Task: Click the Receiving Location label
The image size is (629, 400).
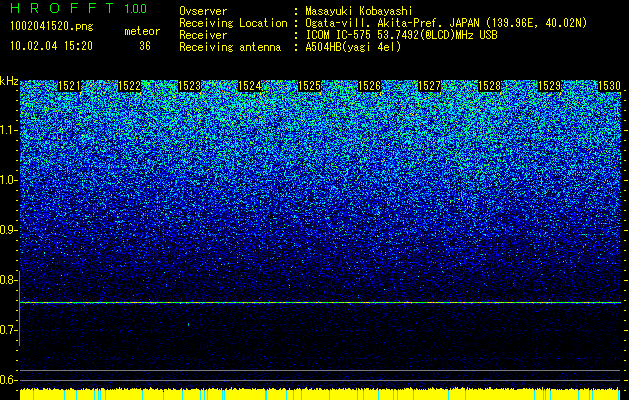Action: click(233, 23)
